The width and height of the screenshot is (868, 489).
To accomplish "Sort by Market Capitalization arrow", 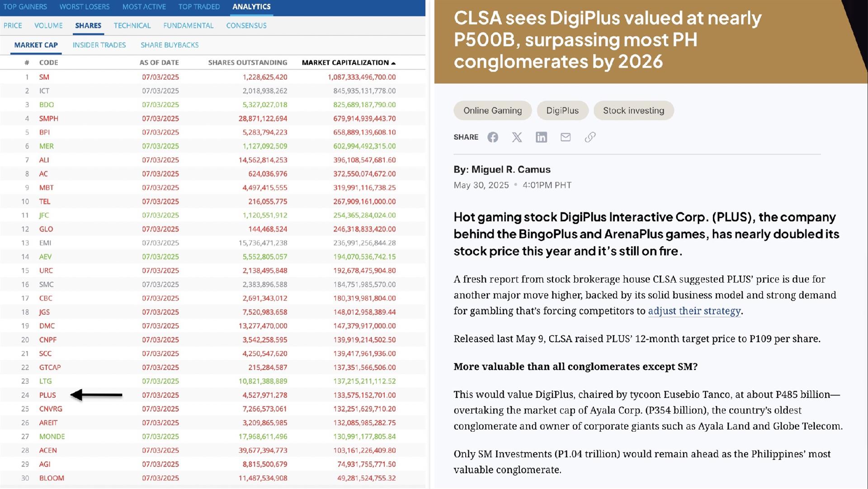I will pyautogui.click(x=393, y=63).
